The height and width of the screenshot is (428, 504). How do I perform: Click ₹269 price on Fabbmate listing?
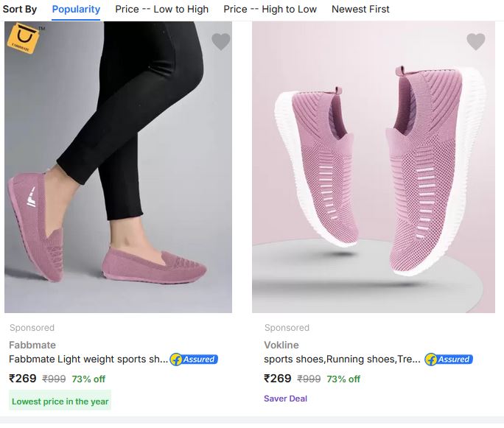pyautogui.click(x=23, y=379)
